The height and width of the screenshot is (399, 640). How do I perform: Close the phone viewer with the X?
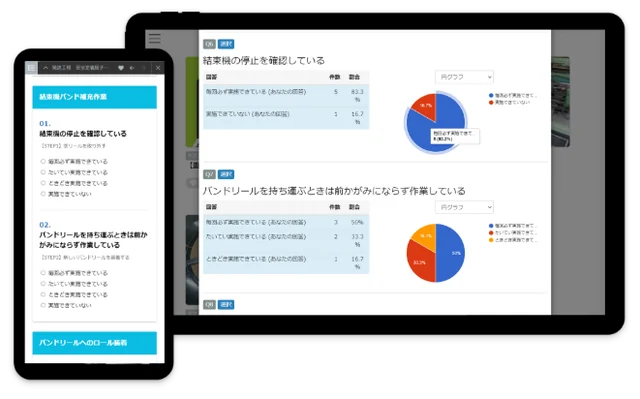[158, 68]
